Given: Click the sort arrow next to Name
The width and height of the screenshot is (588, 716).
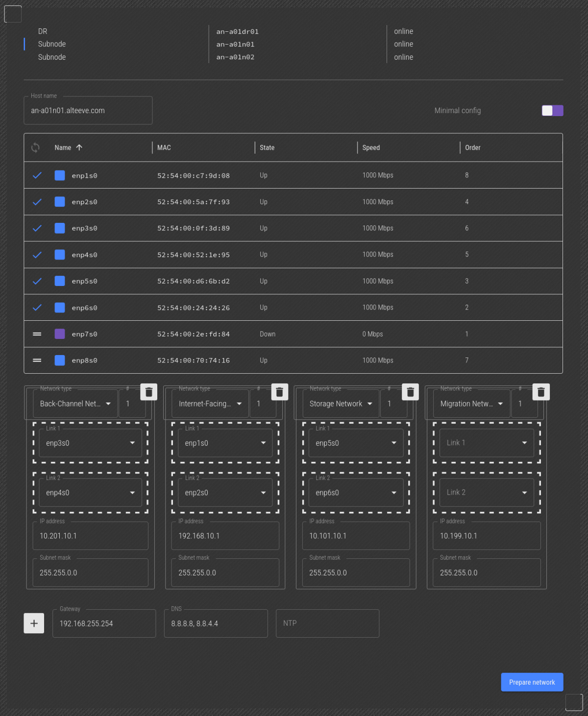Looking at the screenshot, I should (79, 147).
